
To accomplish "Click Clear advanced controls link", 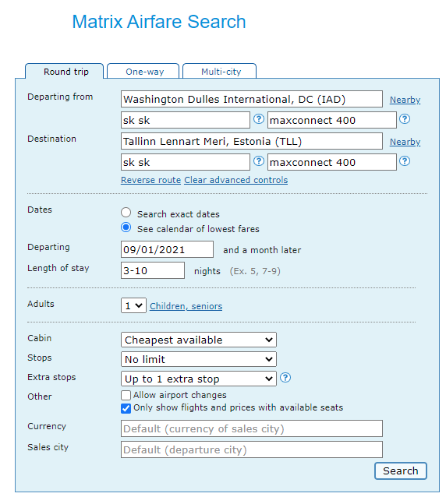I will 236,180.
